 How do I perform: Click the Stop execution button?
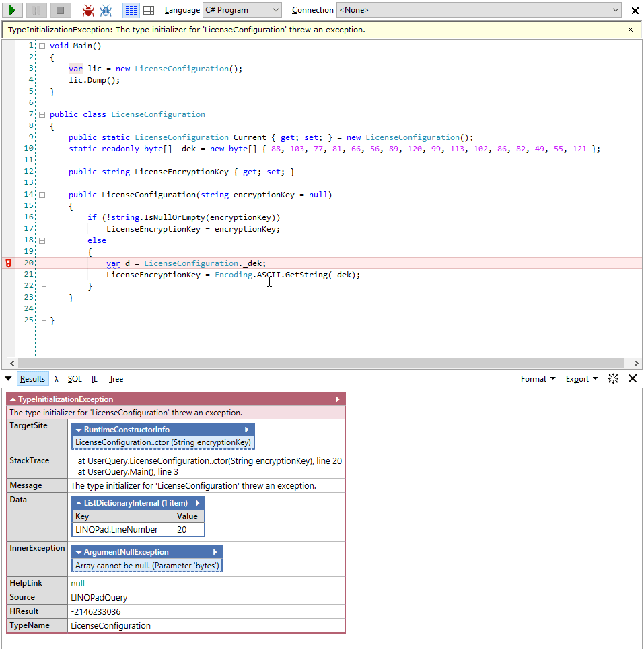coord(61,10)
